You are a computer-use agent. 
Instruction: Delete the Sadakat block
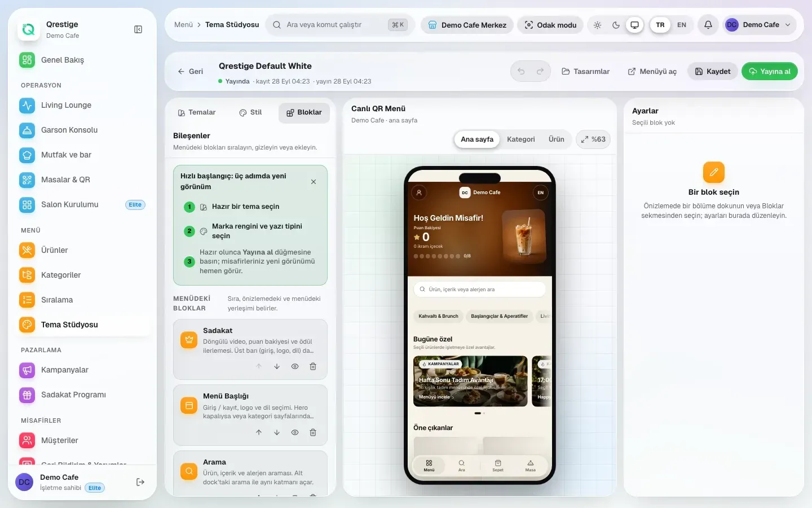coord(313,366)
